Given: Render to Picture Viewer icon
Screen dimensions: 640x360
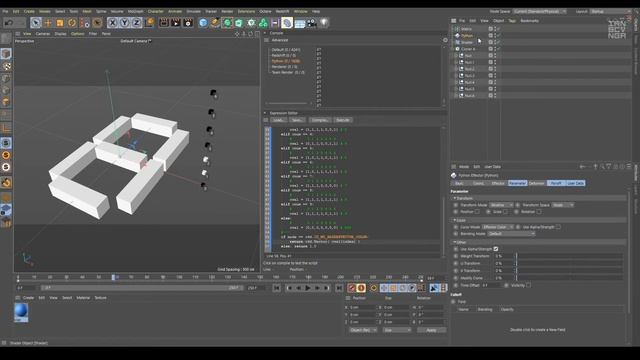Looking at the screenshot, I should 176,23.
